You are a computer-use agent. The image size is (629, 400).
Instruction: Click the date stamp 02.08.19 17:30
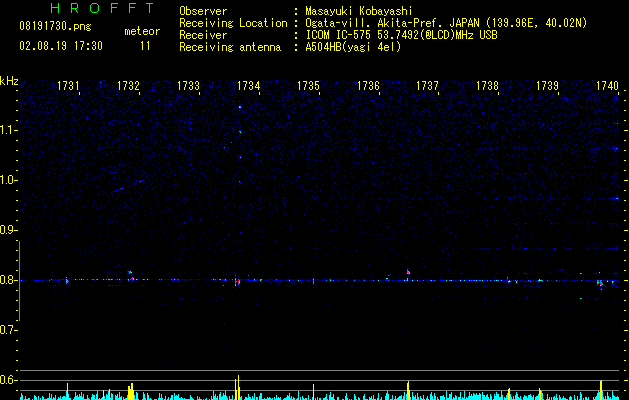point(61,46)
